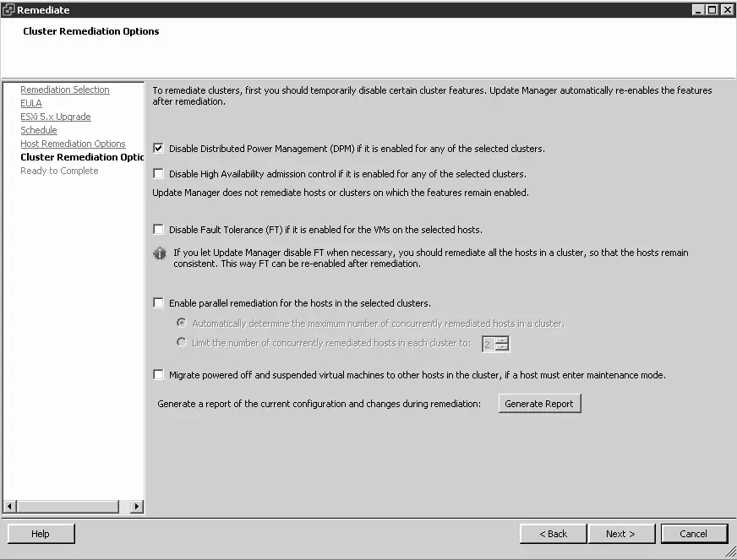Screen dimensions: 737x560
Task: Uncheck Disable Distributed Power Management checkbox
Action: click(158, 149)
